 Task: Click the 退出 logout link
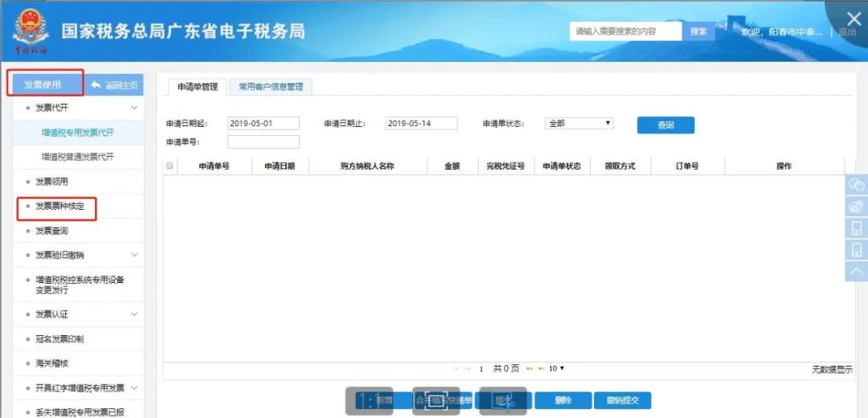(848, 32)
